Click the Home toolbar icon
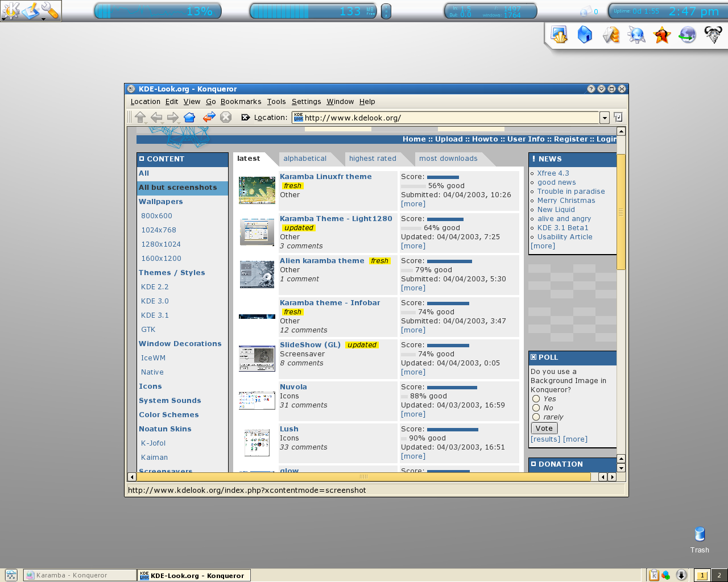Screen dimensions: 728x582 [x=189, y=117]
